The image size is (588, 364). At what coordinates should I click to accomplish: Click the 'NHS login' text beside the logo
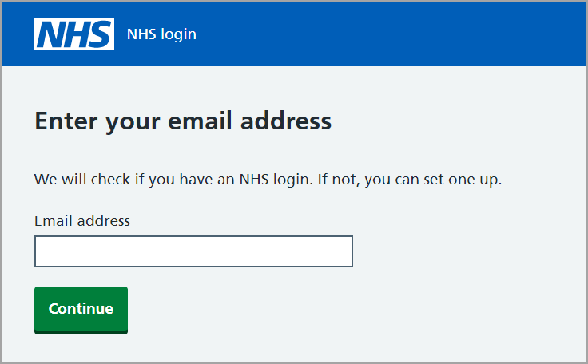pos(161,34)
